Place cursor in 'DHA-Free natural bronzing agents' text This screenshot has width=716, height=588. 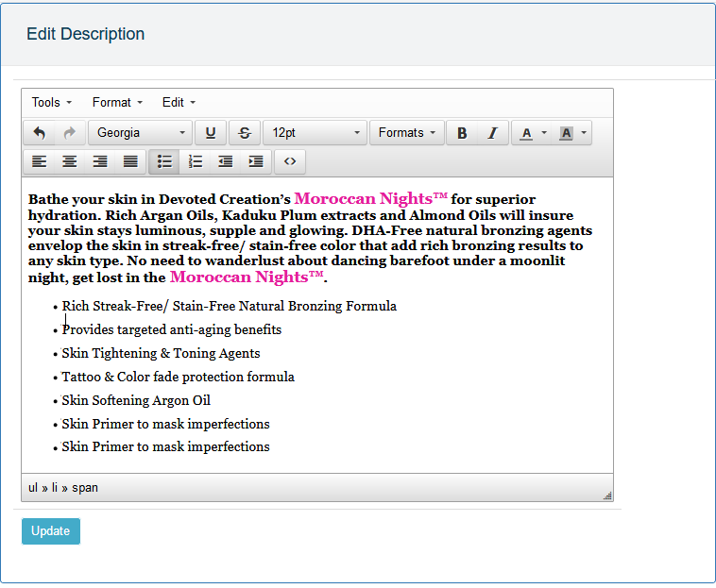pos(471,230)
